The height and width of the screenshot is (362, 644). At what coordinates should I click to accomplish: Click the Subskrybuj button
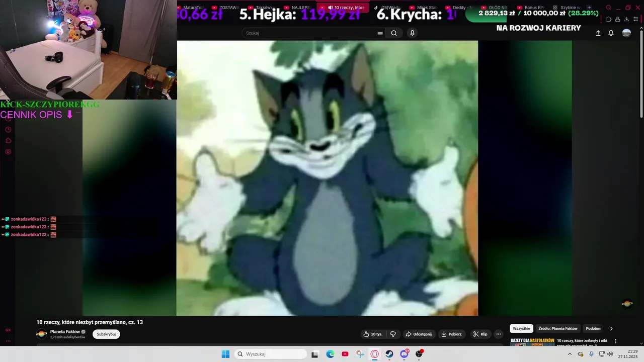click(106, 334)
